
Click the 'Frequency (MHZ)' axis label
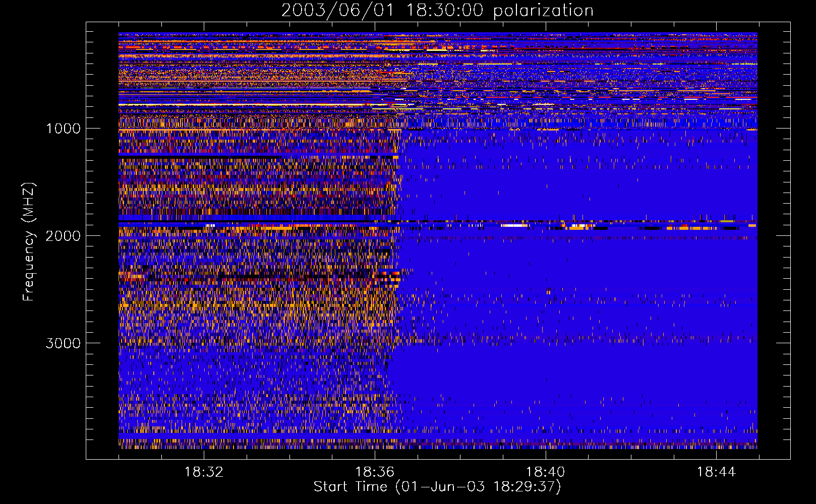[x=29, y=242]
